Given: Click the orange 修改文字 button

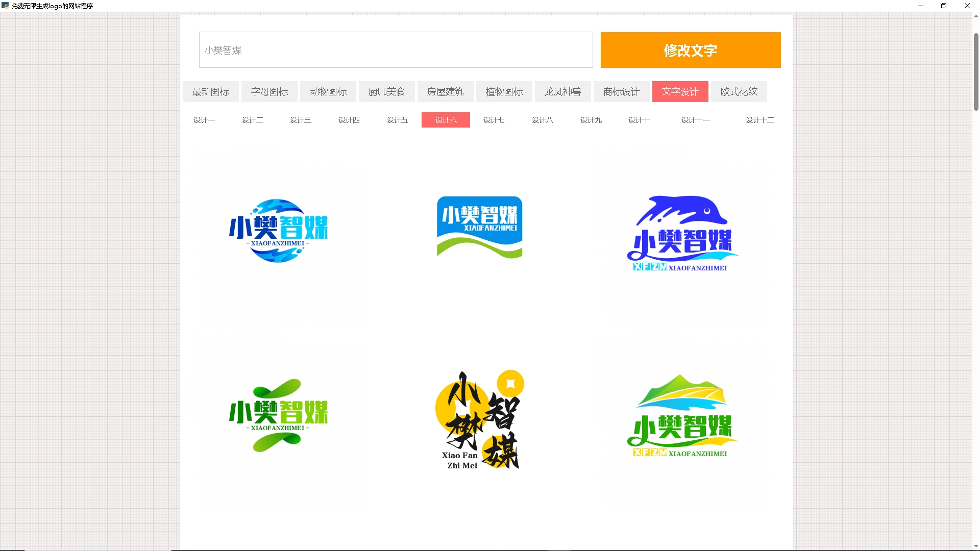Looking at the screenshot, I should click(x=690, y=50).
